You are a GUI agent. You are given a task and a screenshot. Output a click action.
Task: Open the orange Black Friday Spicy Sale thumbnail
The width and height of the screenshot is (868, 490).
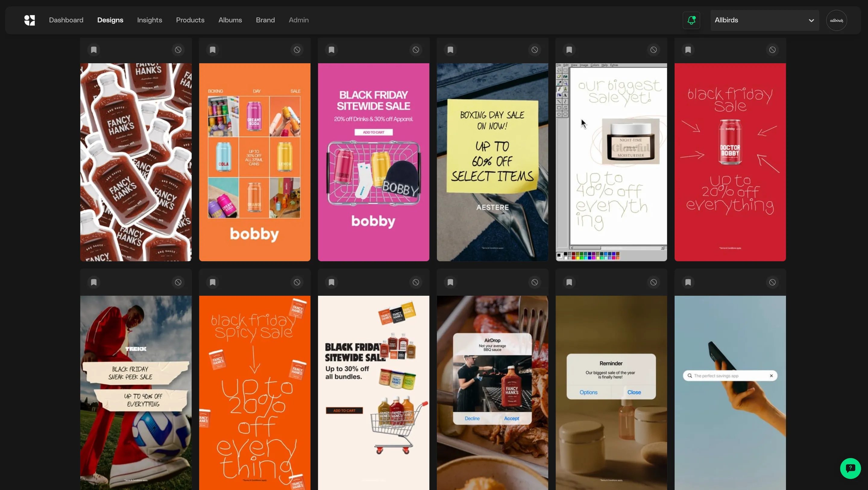(255, 393)
